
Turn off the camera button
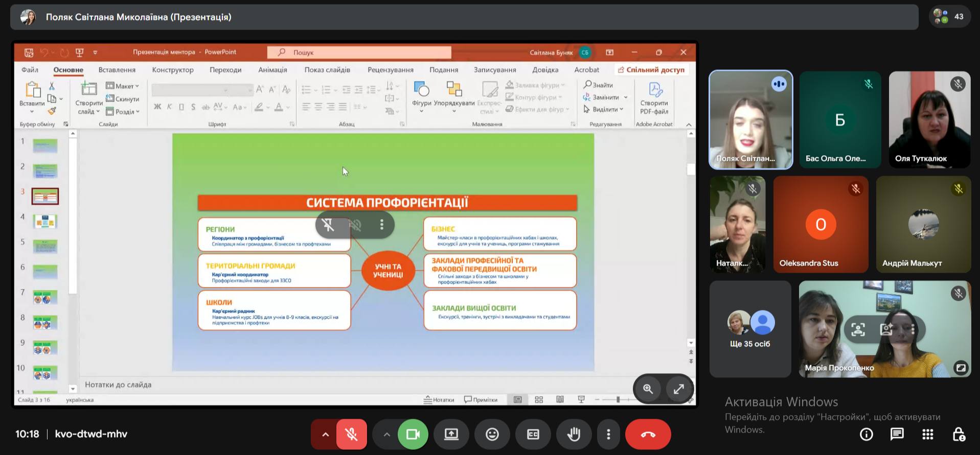point(413,434)
